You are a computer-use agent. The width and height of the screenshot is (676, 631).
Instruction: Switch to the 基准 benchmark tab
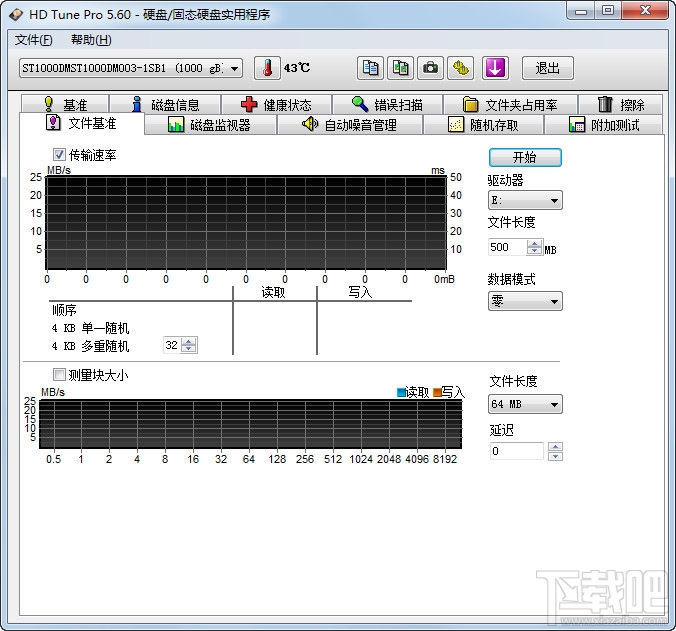(65, 104)
